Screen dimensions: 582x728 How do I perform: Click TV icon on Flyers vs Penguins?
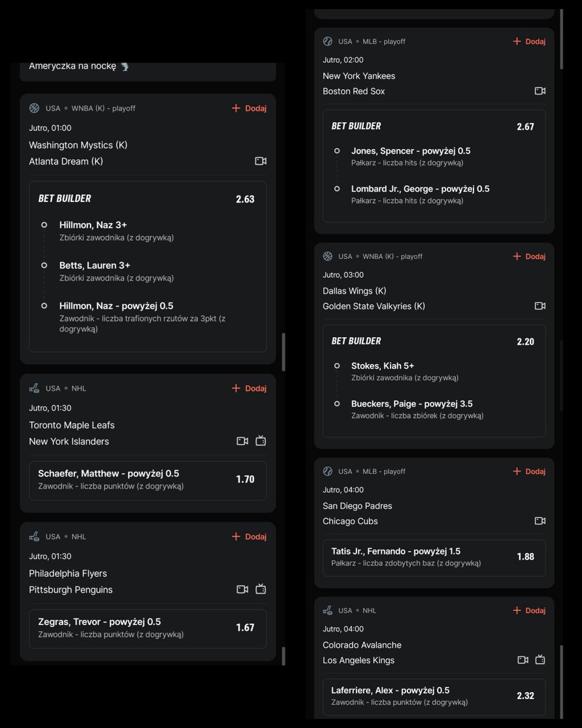pos(261,589)
